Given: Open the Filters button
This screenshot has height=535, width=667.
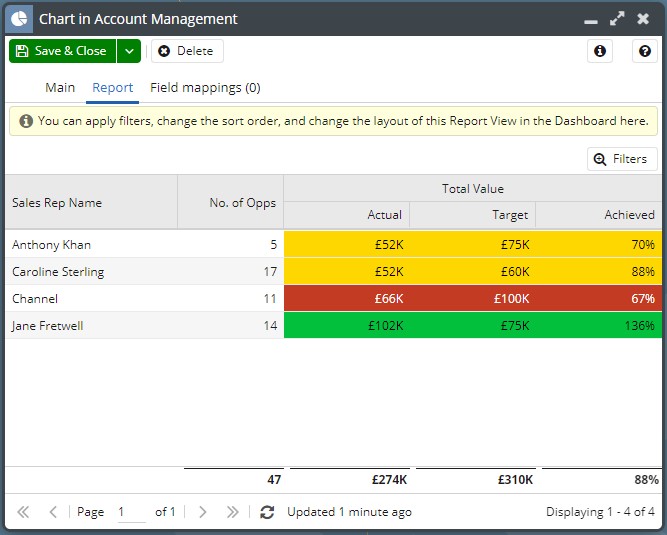Looking at the screenshot, I should click(622, 159).
